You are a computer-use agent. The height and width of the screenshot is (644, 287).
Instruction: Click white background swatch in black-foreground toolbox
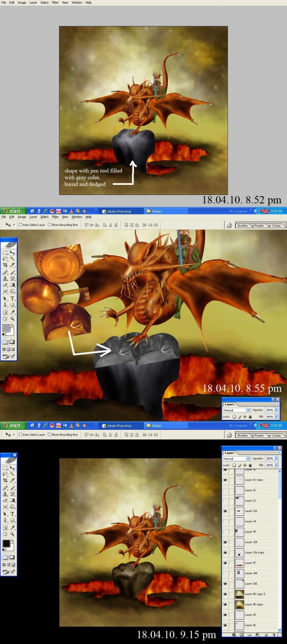click(x=11, y=549)
